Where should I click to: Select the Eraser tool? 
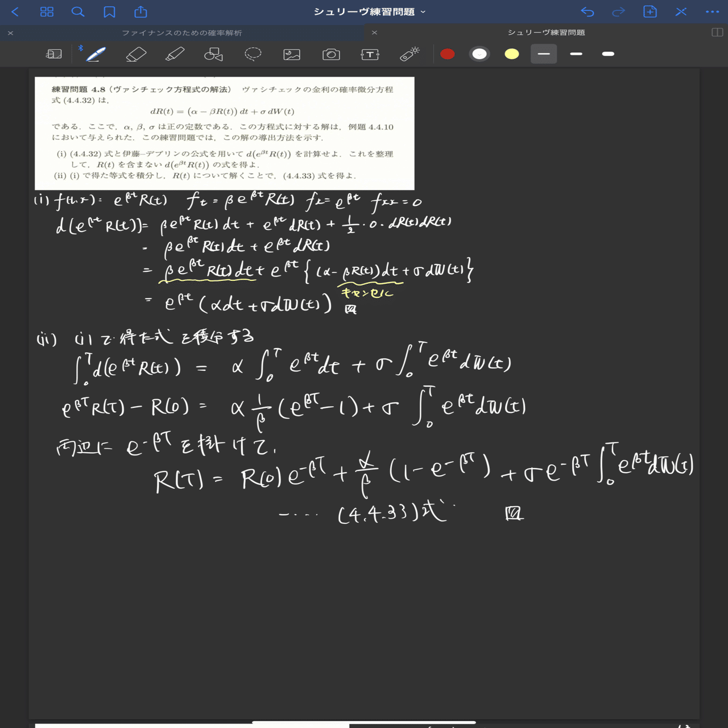click(x=135, y=54)
